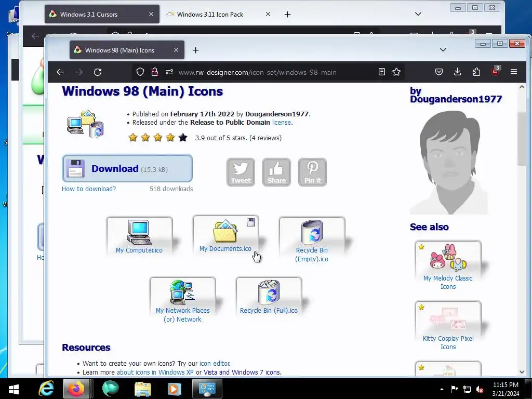Open My Network Places (or) Network icon
Image resolution: width=532 pixels, height=399 pixels.
coord(182,301)
